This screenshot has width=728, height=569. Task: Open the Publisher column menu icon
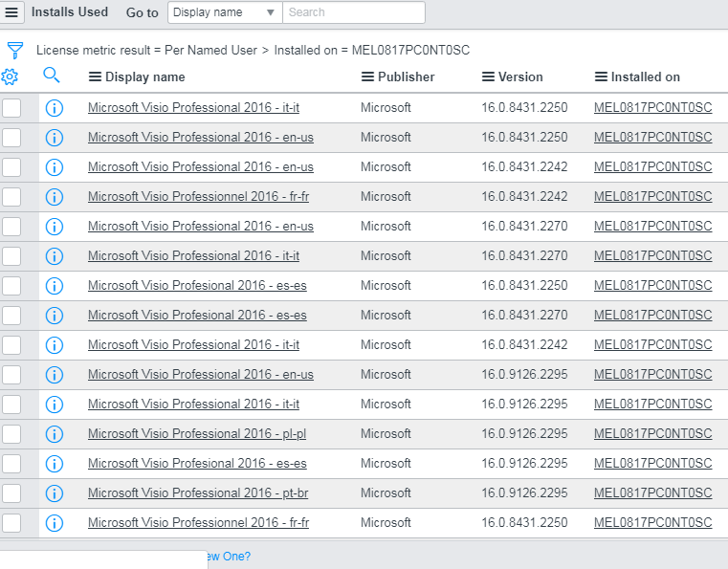click(x=367, y=77)
